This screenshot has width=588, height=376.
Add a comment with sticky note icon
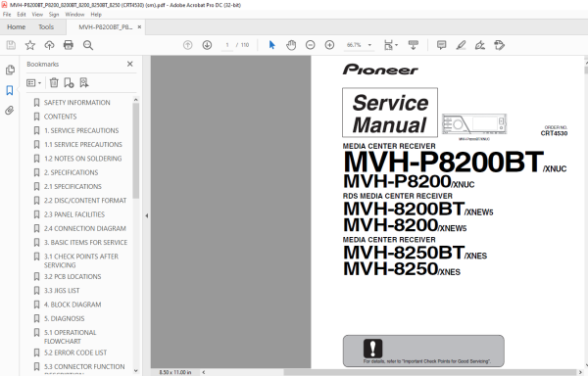[x=441, y=45]
